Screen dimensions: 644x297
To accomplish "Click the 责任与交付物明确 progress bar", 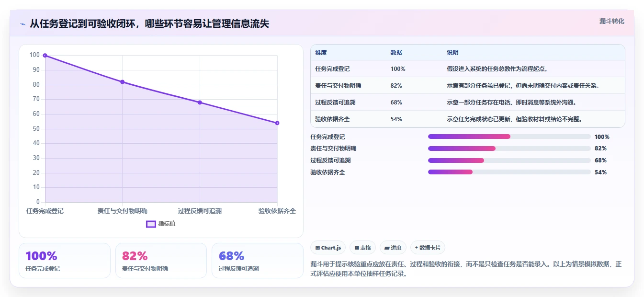I will (x=509, y=148).
